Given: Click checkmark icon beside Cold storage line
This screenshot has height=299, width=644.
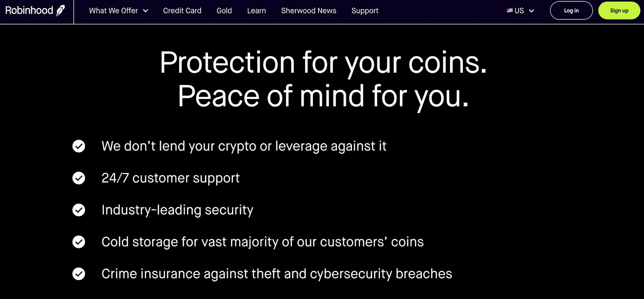Looking at the screenshot, I should coord(79,242).
